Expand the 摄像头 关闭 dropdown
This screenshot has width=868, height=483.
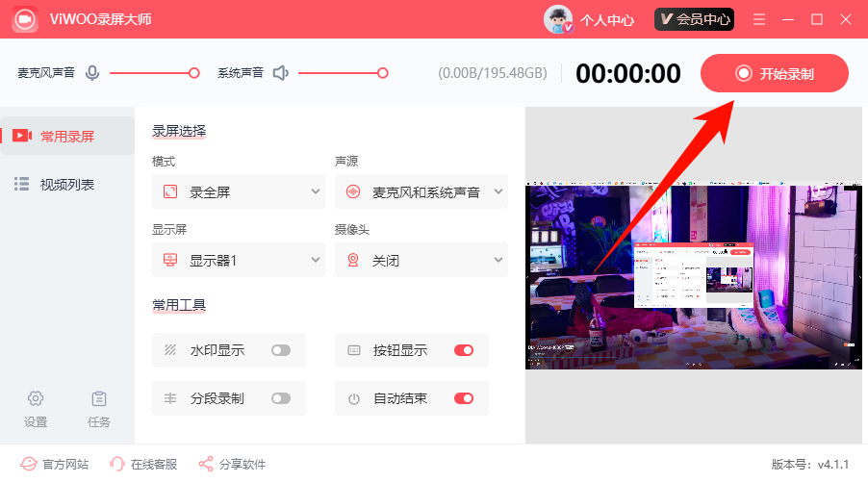point(421,260)
